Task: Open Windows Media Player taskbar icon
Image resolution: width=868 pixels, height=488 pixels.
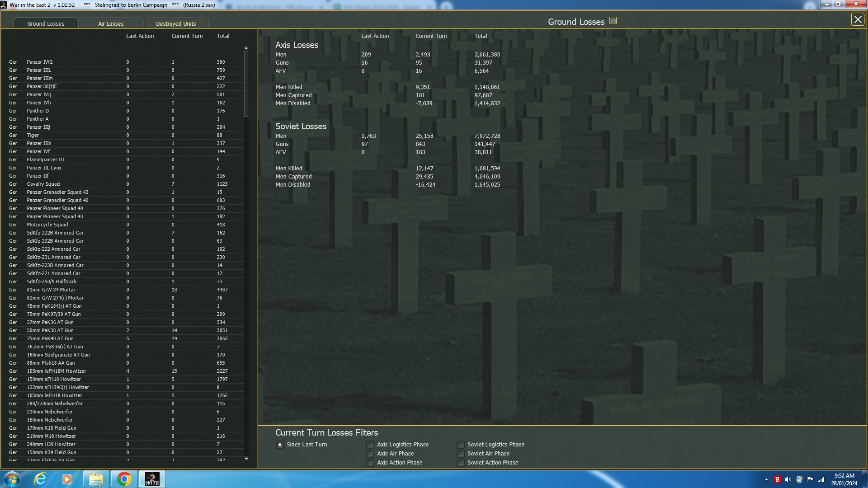Action: [x=67, y=479]
